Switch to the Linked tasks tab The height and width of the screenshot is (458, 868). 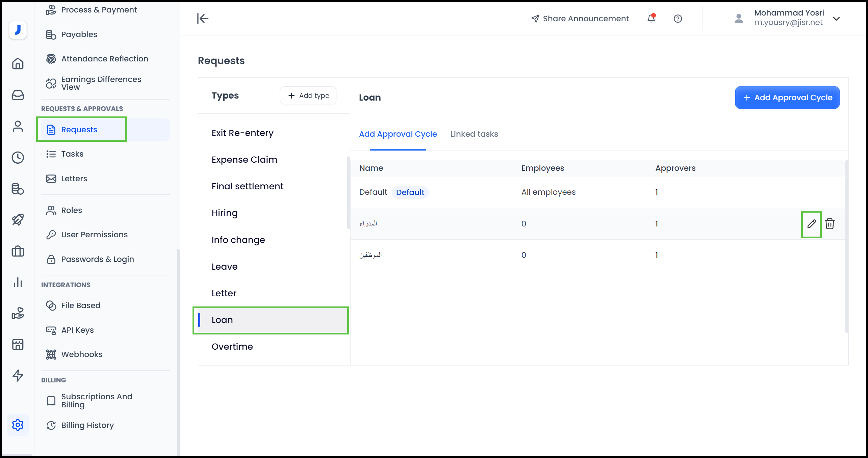[474, 134]
